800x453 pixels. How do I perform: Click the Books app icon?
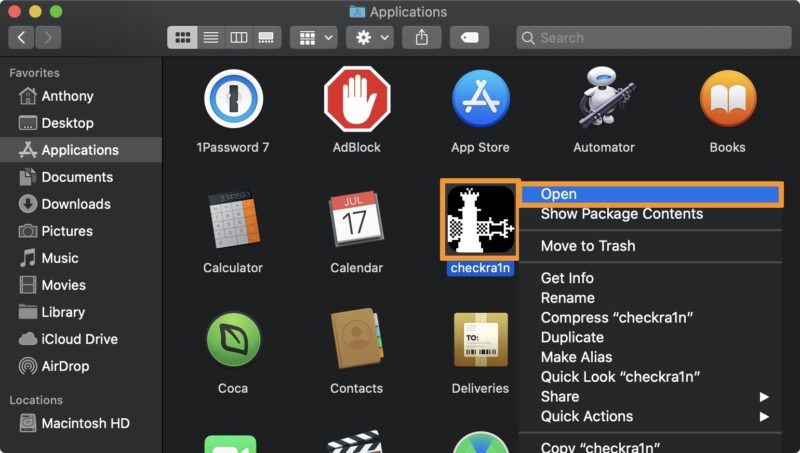[727, 99]
